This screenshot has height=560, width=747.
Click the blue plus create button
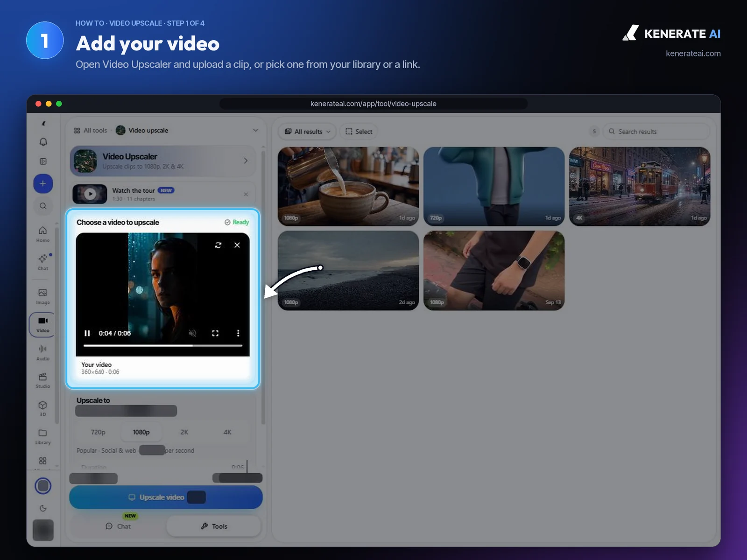coord(43,183)
